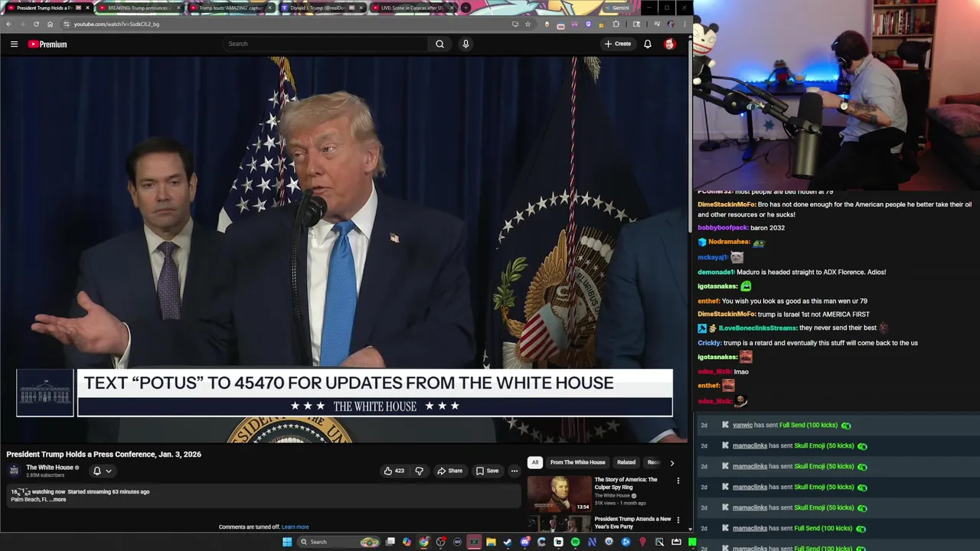Reload the page in the browser
The height and width of the screenshot is (551, 980).
[36, 24]
